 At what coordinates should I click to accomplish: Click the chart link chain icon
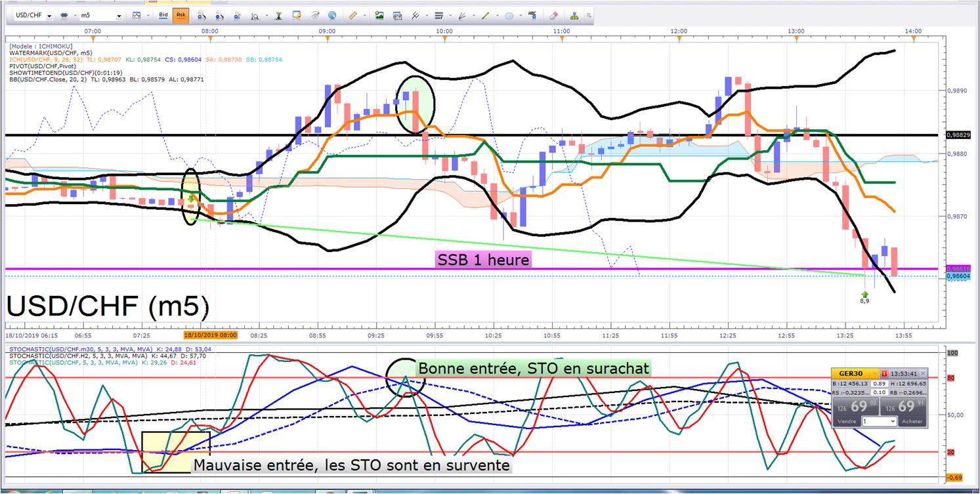(64, 15)
